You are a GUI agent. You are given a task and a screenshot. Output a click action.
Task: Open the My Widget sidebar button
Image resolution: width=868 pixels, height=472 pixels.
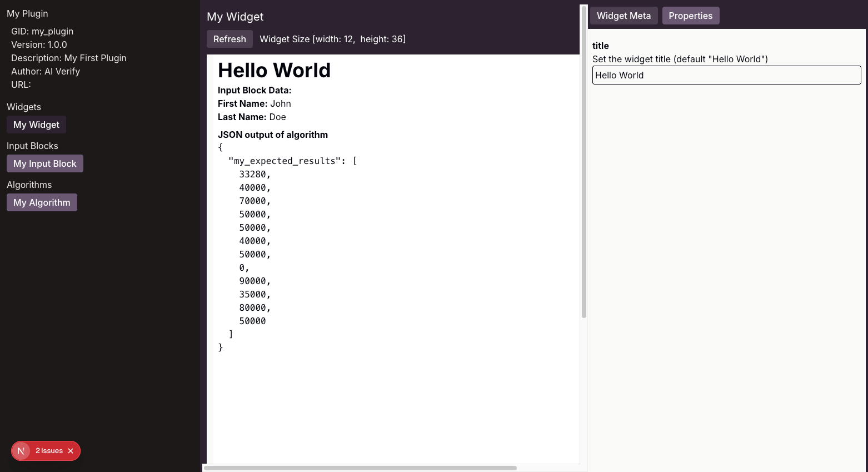click(x=36, y=125)
